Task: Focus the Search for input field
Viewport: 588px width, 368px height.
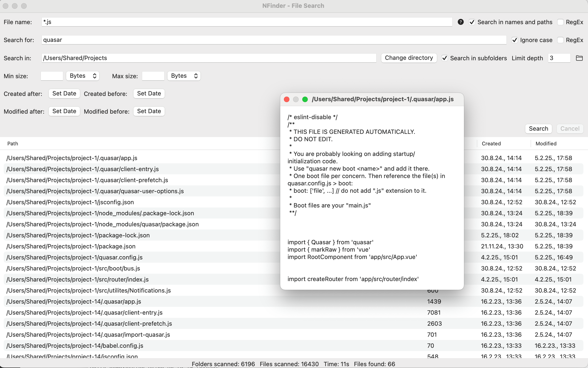Action: click(274, 40)
